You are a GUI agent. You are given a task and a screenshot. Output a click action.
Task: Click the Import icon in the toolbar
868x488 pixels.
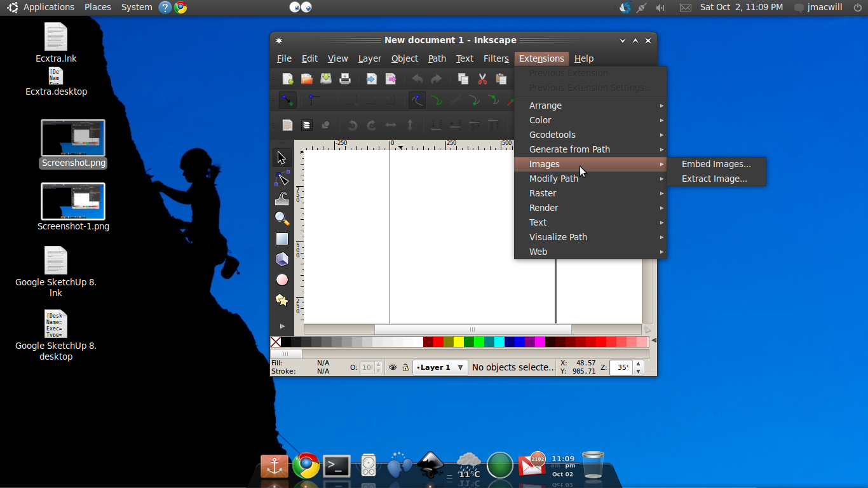pos(372,79)
